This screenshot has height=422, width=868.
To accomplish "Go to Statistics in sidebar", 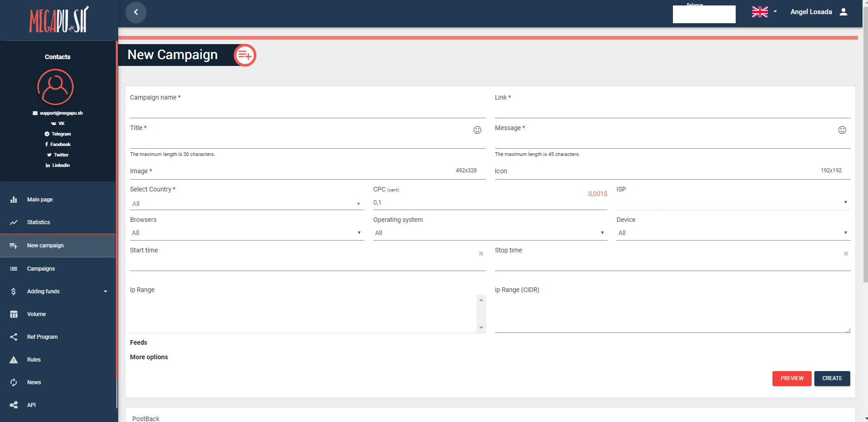I will click(39, 222).
